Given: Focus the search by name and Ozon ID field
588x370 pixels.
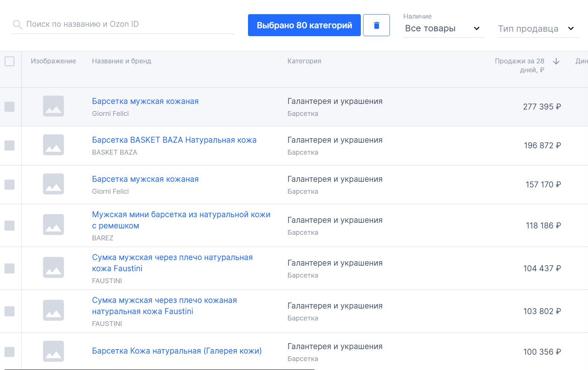Looking at the screenshot, I should tap(123, 25).
